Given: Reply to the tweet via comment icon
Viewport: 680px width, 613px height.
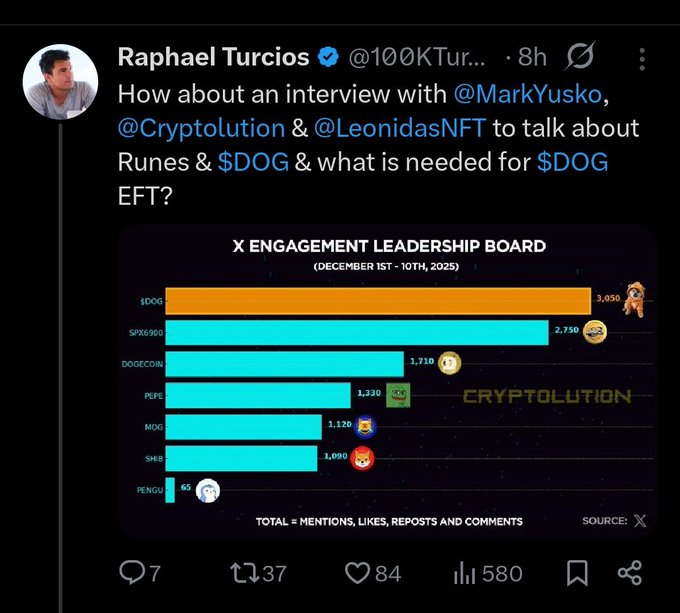Looking at the screenshot, I should pyautogui.click(x=133, y=573).
